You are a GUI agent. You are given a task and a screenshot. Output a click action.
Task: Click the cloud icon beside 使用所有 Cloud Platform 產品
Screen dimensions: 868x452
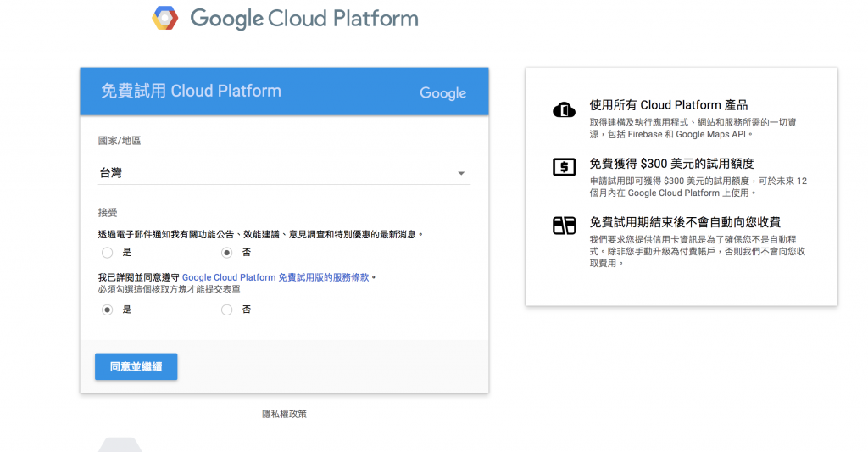point(564,110)
